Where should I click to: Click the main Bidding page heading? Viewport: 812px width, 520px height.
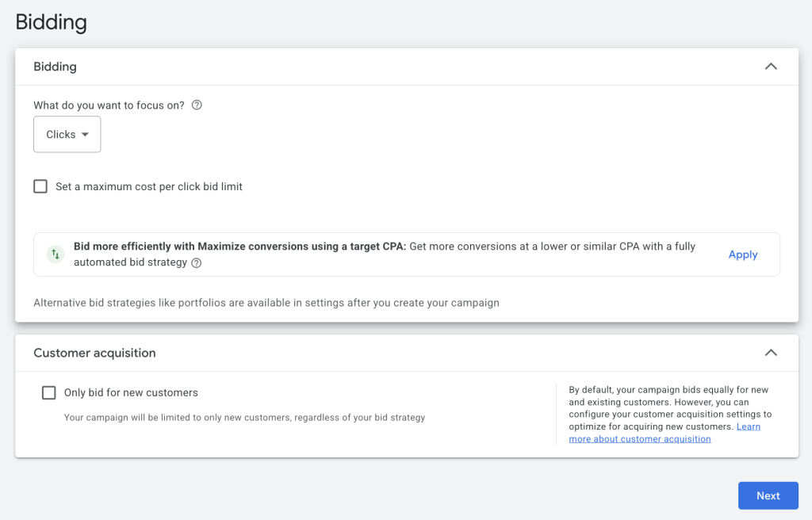52,22
